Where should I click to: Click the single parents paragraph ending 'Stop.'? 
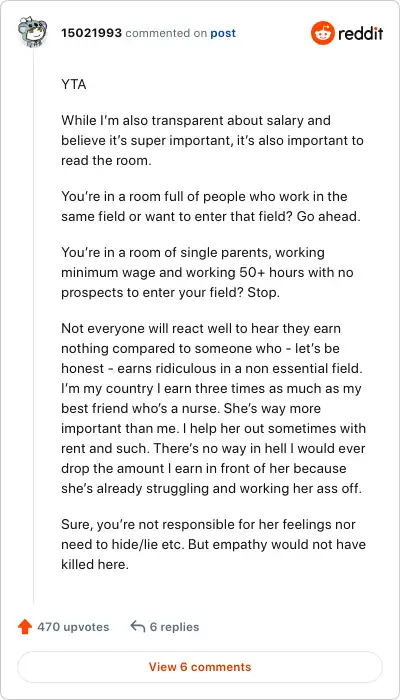click(207, 272)
